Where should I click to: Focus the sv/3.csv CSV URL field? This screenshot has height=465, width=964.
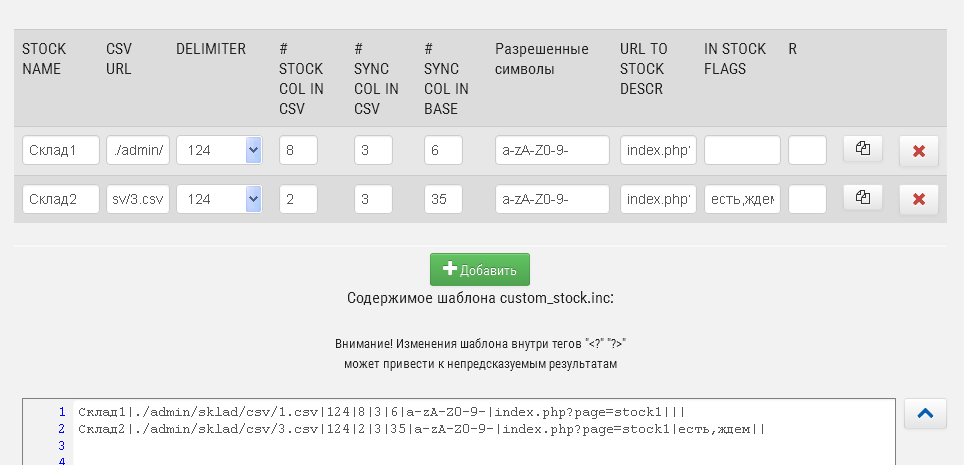[138, 199]
